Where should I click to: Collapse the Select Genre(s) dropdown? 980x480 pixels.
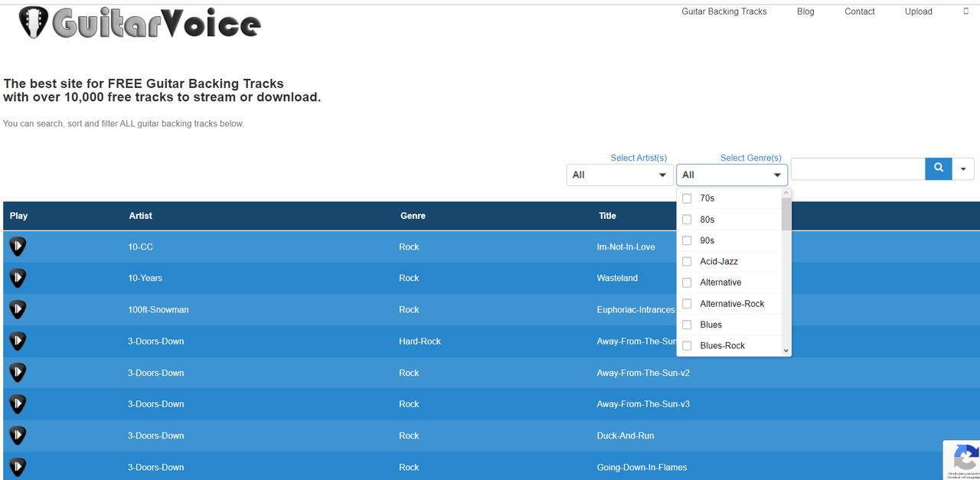[x=732, y=175]
